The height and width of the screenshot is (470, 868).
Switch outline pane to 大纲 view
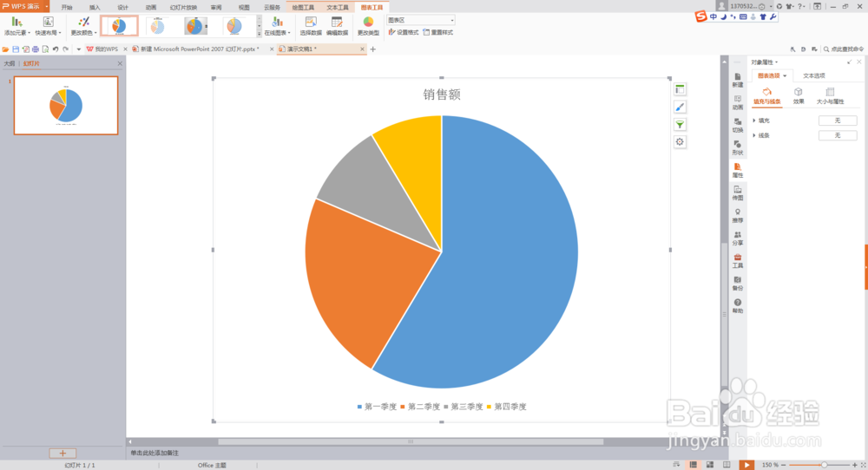(x=10, y=63)
